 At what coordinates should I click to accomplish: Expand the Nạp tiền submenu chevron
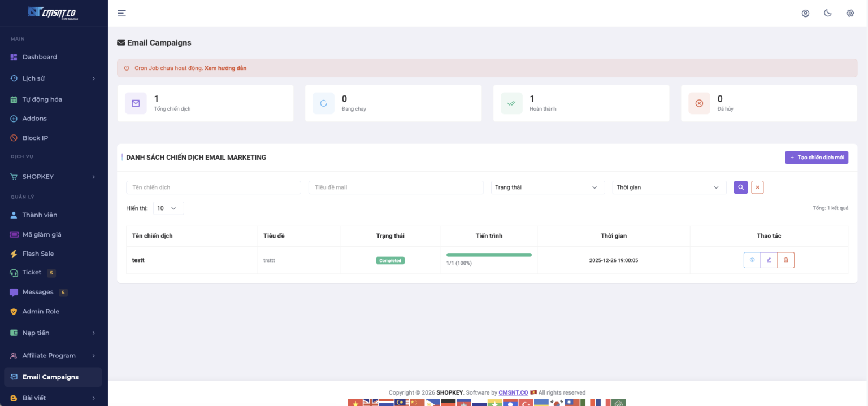94,333
